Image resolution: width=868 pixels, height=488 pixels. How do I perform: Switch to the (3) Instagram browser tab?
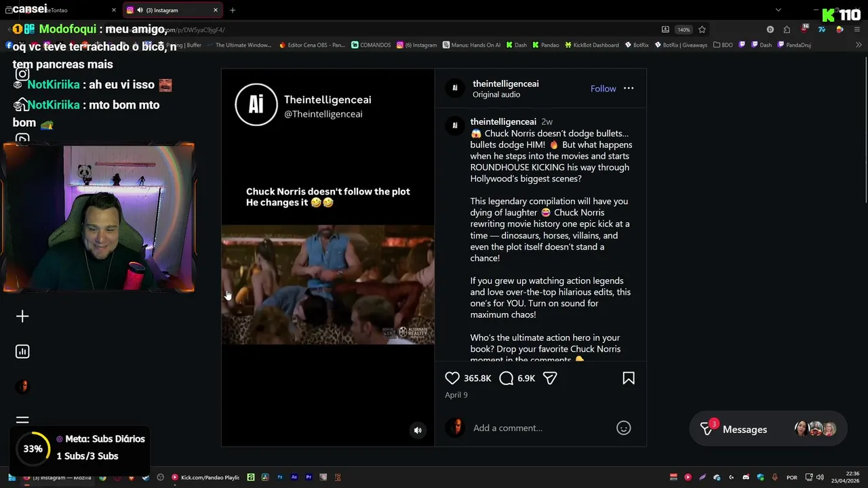(x=173, y=10)
